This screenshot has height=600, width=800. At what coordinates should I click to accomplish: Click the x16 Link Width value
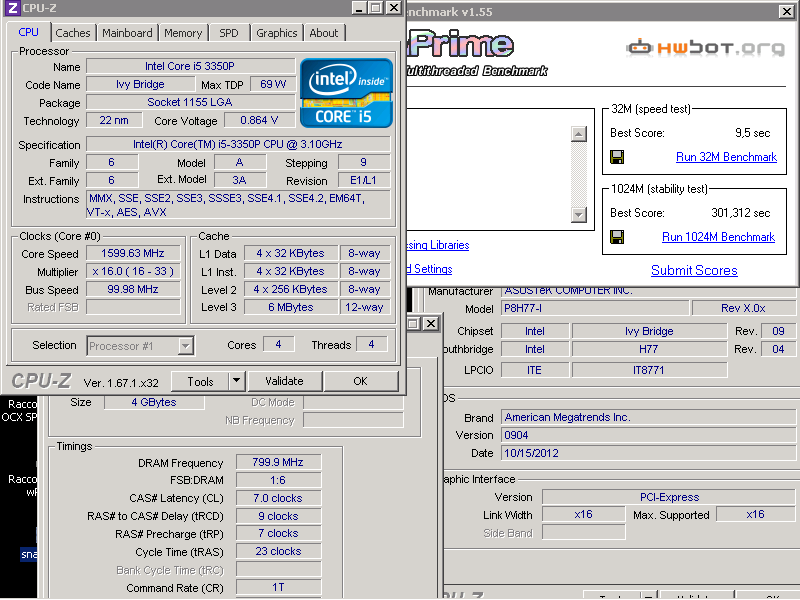tap(584, 514)
